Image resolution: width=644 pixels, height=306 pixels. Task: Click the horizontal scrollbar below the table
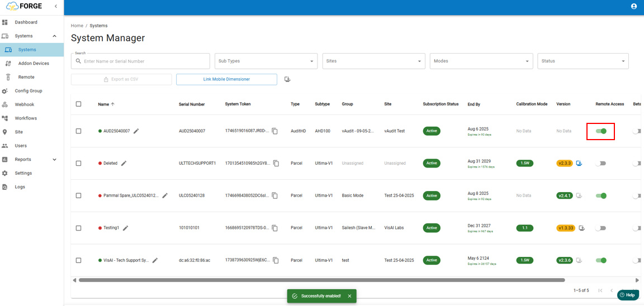pyautogui.click(x=321, y=280)
